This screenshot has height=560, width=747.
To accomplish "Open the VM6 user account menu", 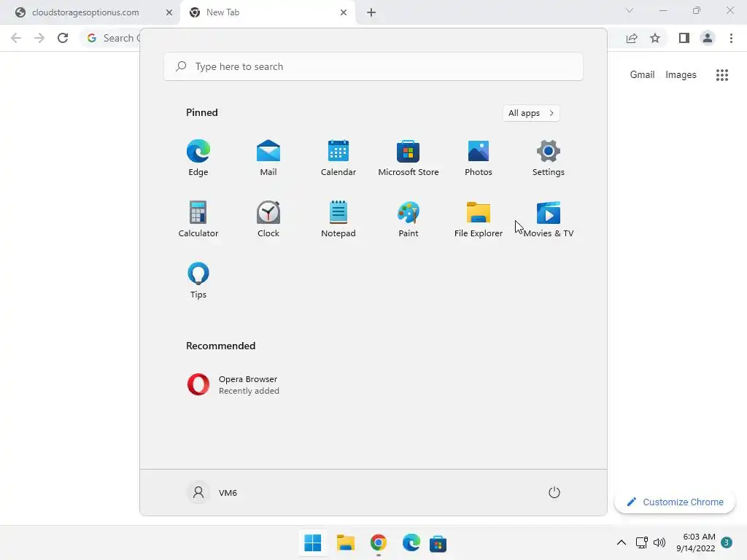I will coord(212,492).
